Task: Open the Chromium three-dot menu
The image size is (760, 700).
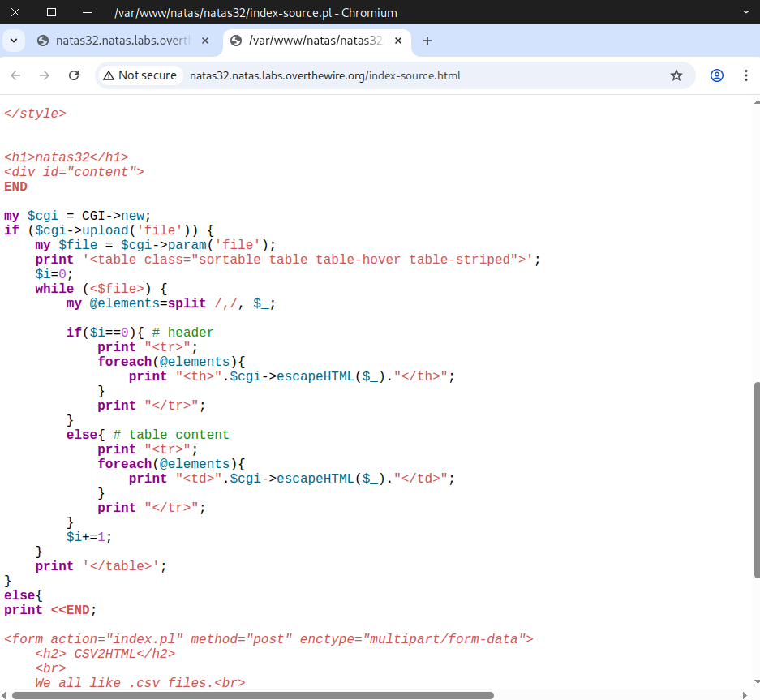Action: coord(745,75)
